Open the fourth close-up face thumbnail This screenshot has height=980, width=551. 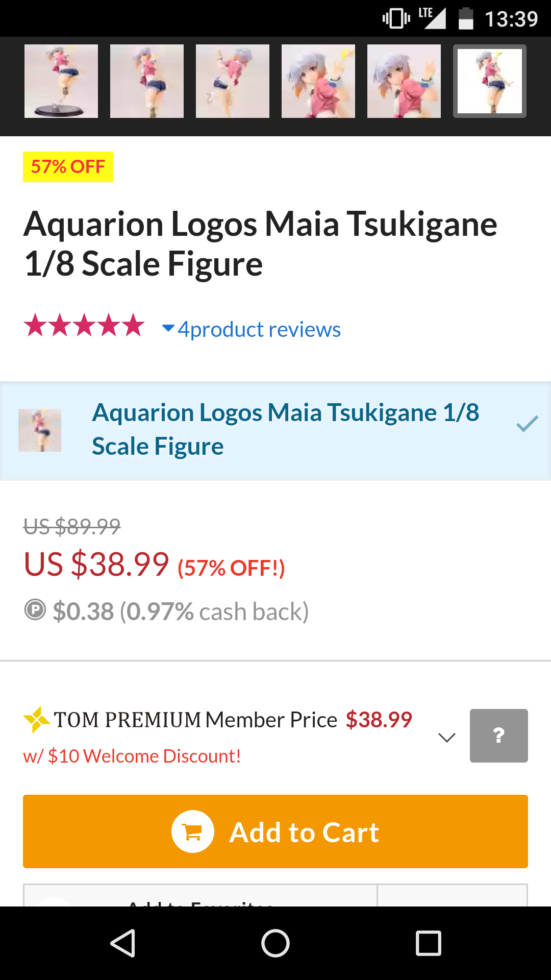point(318,81)
